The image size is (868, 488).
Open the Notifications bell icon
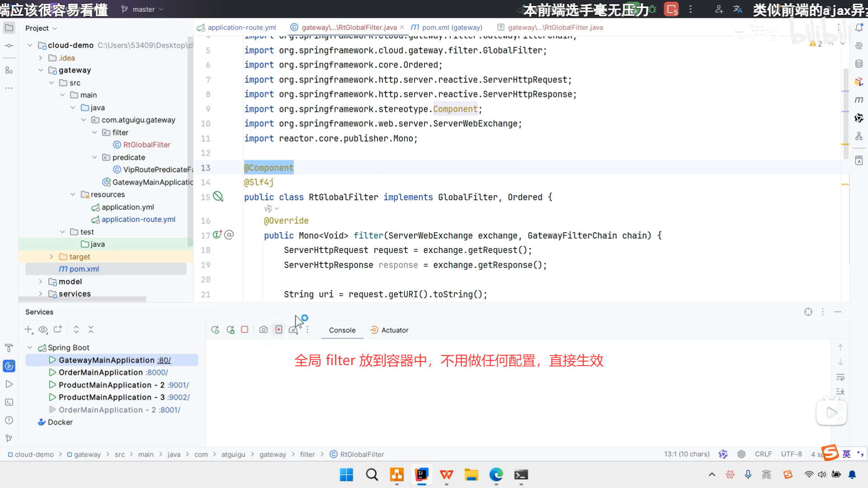coord(859,28)
